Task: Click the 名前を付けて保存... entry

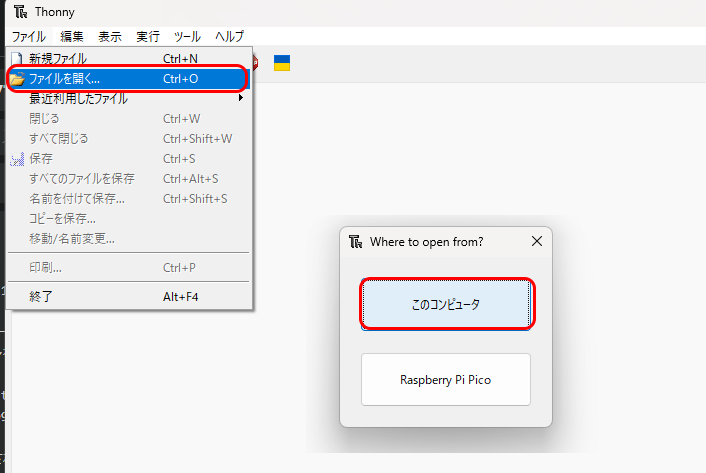Action: [129, 198]
